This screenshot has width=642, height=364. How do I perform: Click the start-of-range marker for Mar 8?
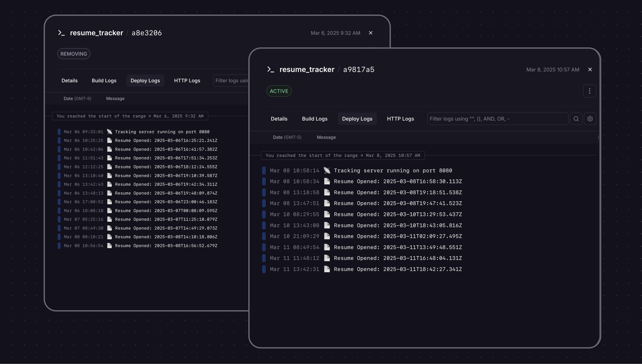[343, 155]
